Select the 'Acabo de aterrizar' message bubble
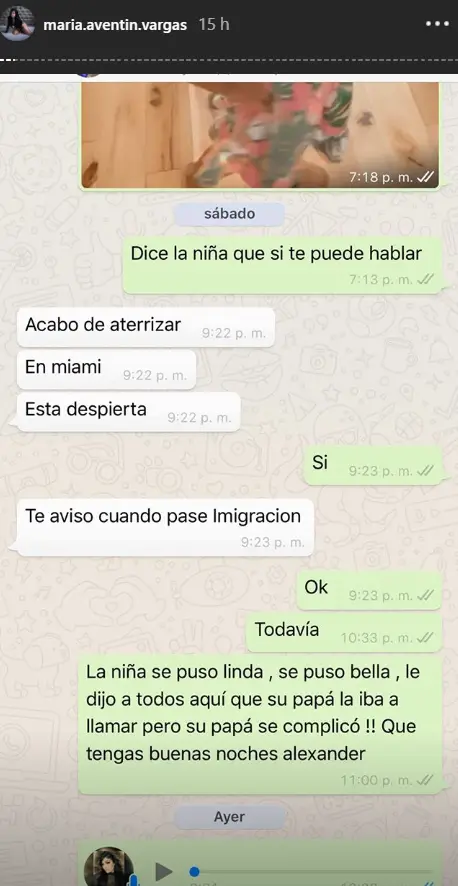This screenshot has width=458, height=886. click(x=146, y=327)
